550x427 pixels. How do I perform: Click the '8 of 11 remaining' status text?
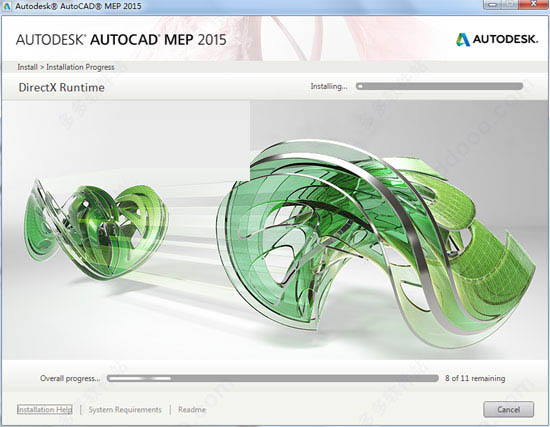coord(475,378)
